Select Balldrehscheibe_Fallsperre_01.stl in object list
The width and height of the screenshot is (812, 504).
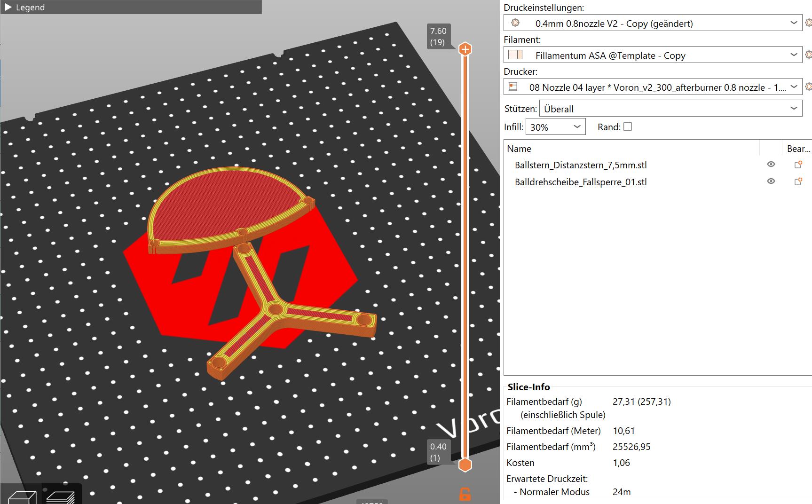pyautogui.click(x=581, y=182)
